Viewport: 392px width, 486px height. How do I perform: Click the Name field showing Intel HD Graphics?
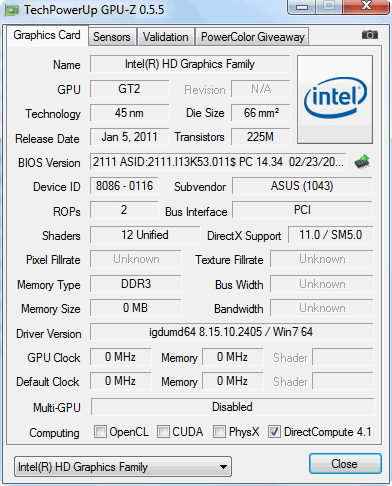[190, 64]
